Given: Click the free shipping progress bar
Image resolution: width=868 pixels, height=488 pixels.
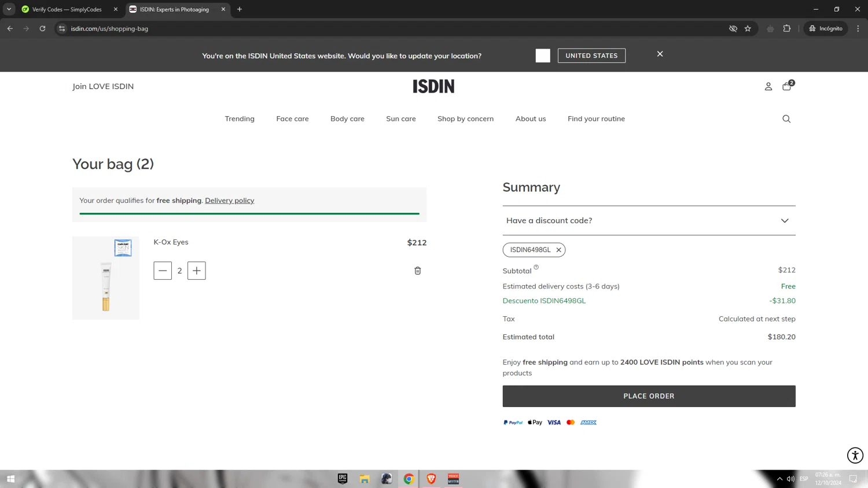Looking at the screenshot, I should [x=249, y=213].
